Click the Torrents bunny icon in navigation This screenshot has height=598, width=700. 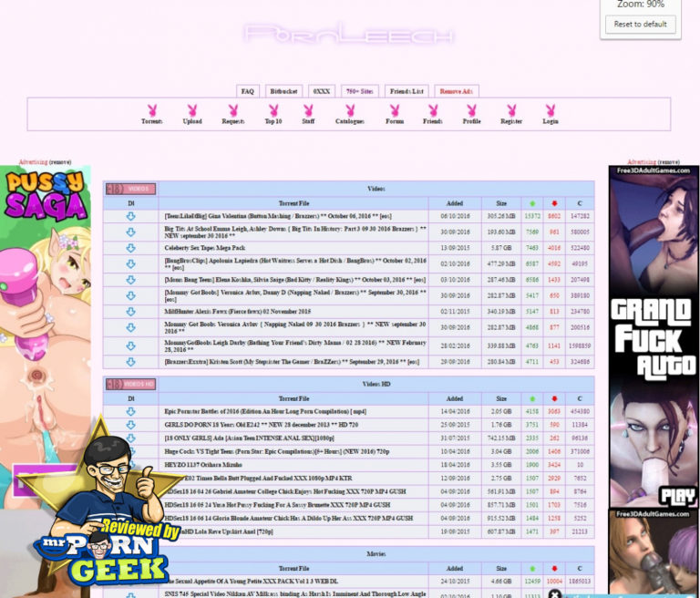click(152, 110)
